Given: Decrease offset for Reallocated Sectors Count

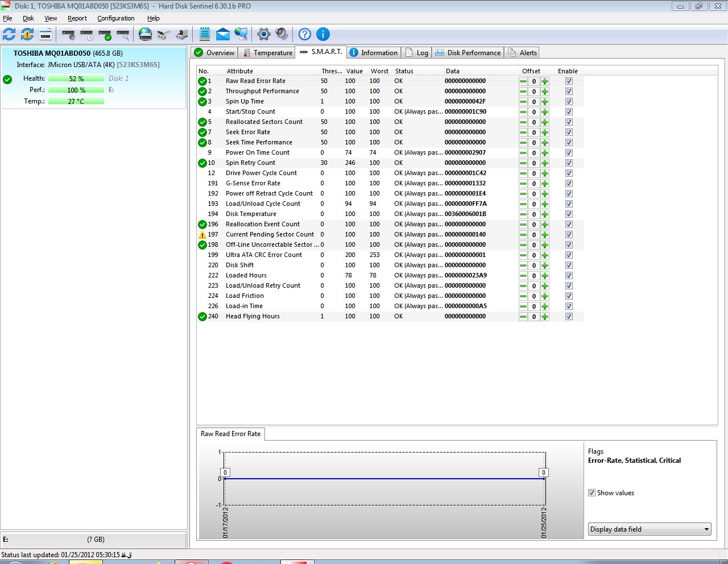Looking at the screenshot, I should pyautogui.click(x=523, y=122).
